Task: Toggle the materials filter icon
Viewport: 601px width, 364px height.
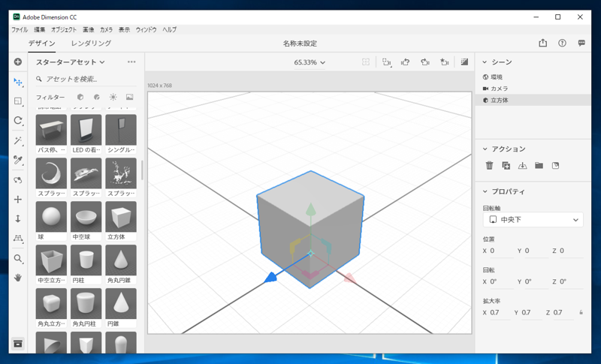Action: click(x=97, y=98)
